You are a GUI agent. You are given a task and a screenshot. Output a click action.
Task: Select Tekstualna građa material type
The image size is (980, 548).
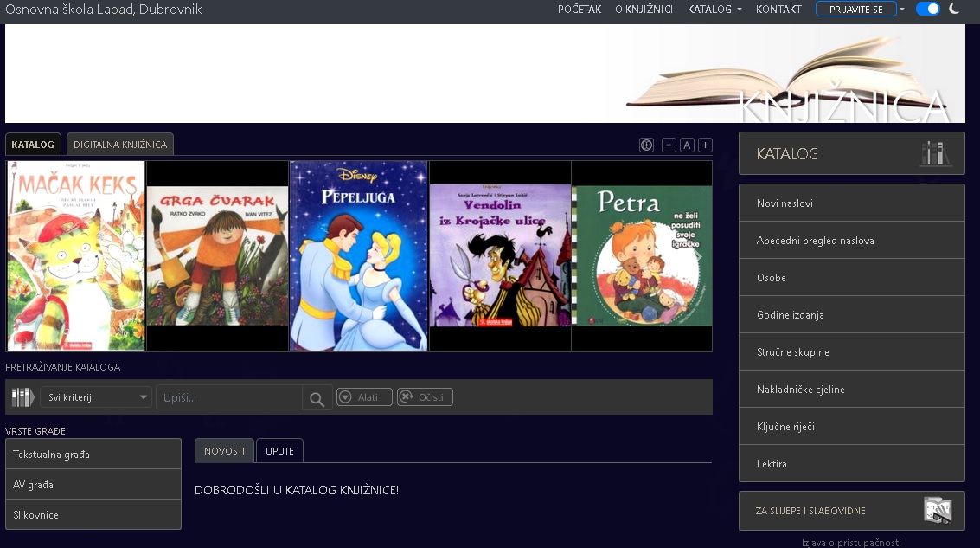93,455
